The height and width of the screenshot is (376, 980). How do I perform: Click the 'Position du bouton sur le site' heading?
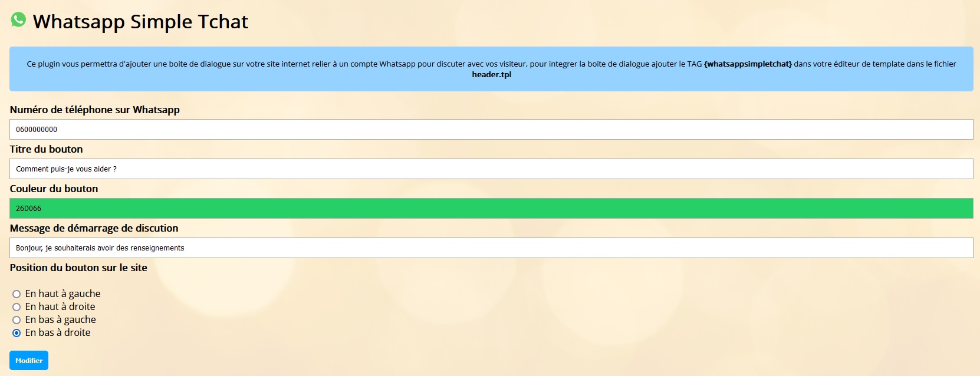(78, 268)
